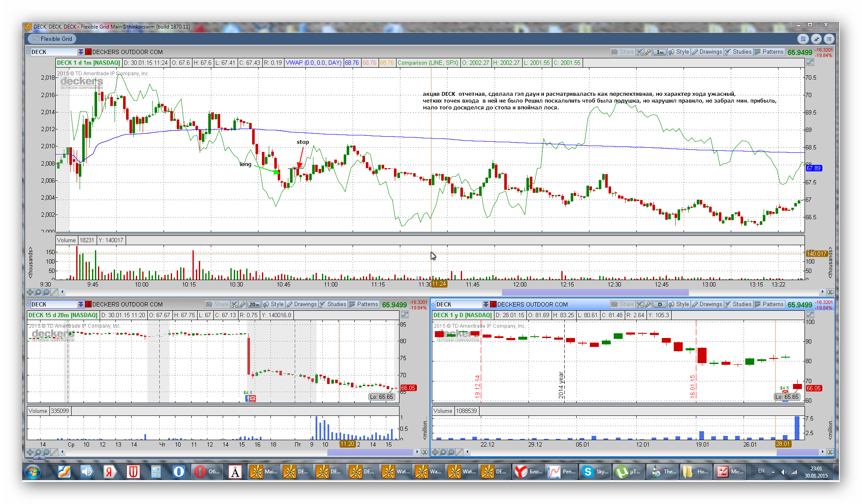The width and height of the screenshot is (862, 504).
Task: Click the chart mode icon beside daily chart's axis
Action: pos(810,315)
